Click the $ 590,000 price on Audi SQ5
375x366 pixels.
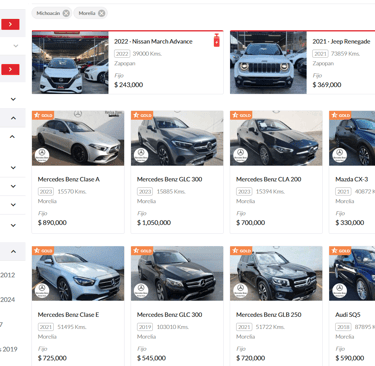click(x=350, y=358)
